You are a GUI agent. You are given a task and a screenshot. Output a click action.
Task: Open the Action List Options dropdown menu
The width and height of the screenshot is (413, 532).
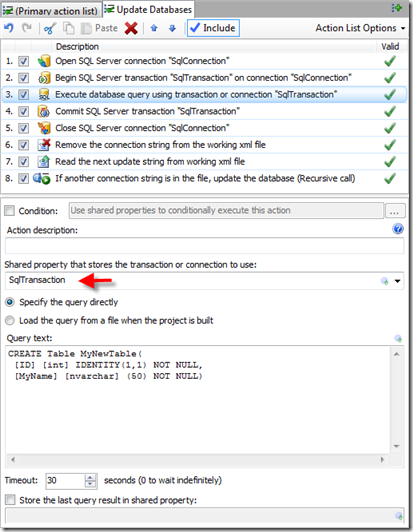(360, 28)
